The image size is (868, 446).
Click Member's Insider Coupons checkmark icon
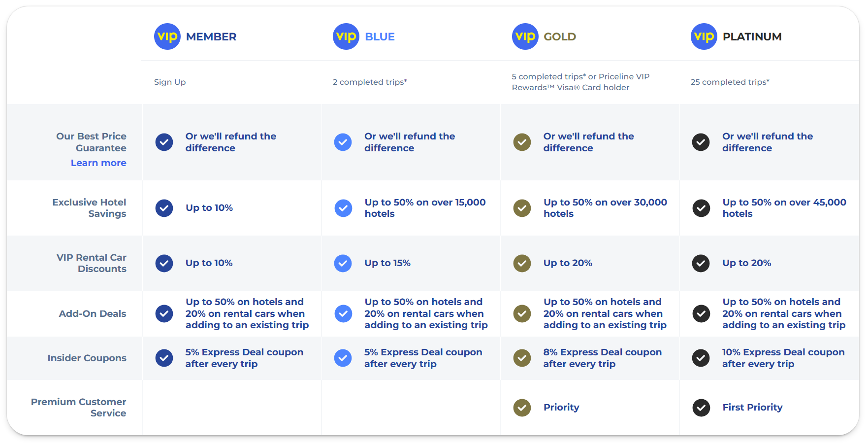[164, 358]
